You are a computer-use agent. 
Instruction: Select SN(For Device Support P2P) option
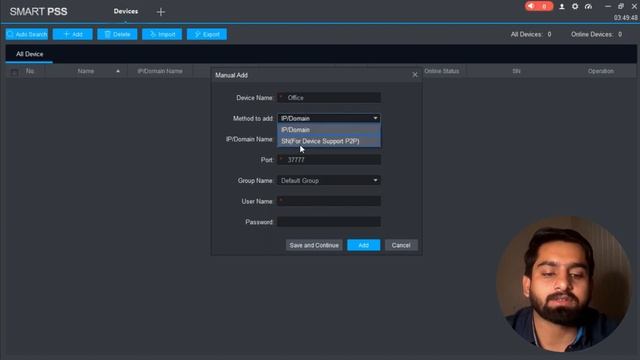pyautogui.click(x=329, y=141)
